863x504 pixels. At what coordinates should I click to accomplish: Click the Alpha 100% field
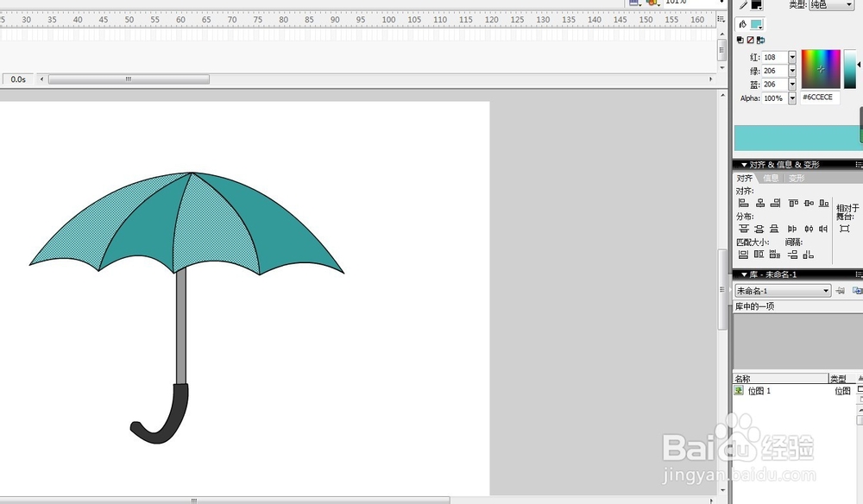pyautogui.click(x=775, y=98)
